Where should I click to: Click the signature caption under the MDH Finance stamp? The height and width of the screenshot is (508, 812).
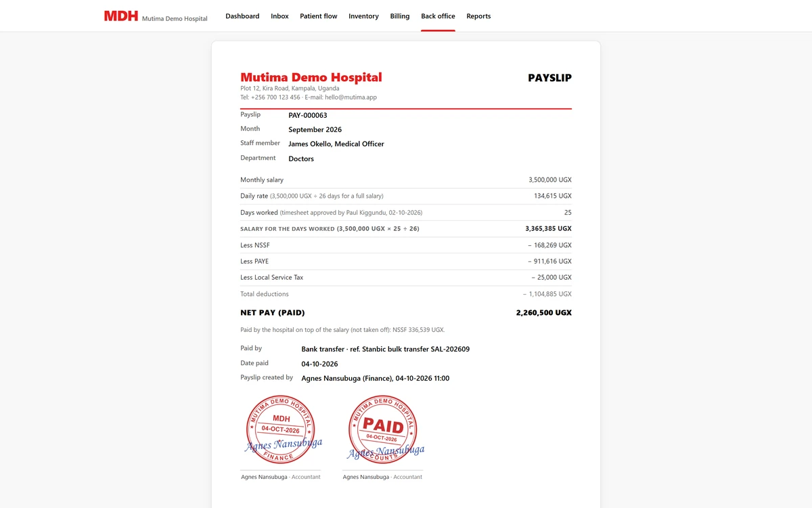(x=281, y=477)
